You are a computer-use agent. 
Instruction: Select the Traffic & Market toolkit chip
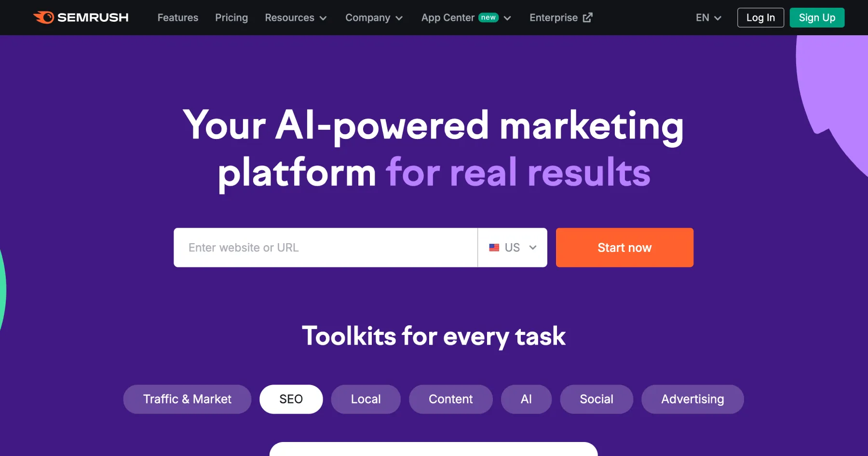click(187, 399)
